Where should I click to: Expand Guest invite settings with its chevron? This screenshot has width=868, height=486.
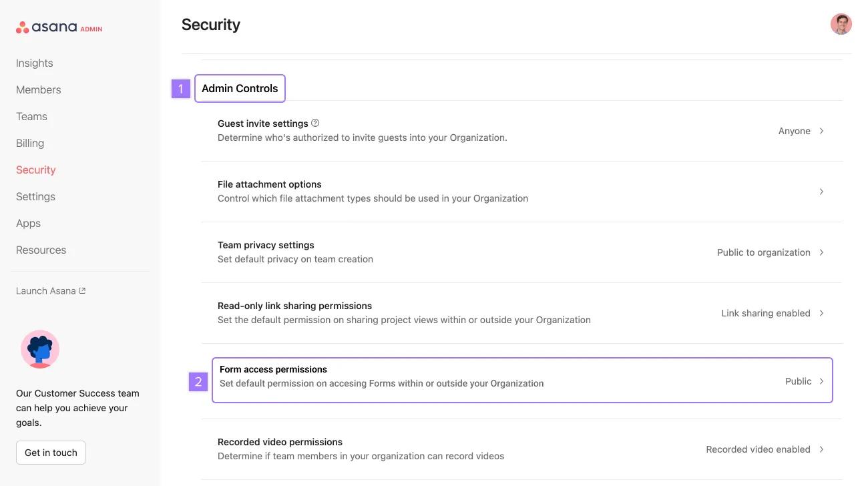(x=821, y=130)
